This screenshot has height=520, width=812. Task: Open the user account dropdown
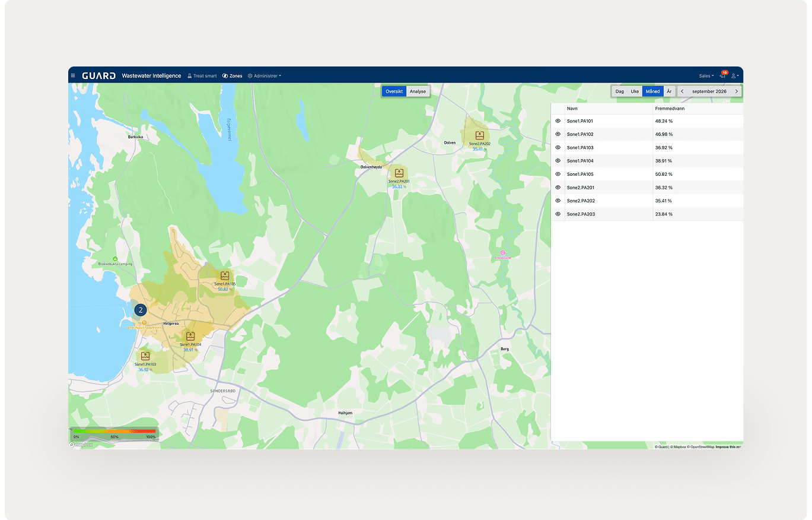pos(735,76)
